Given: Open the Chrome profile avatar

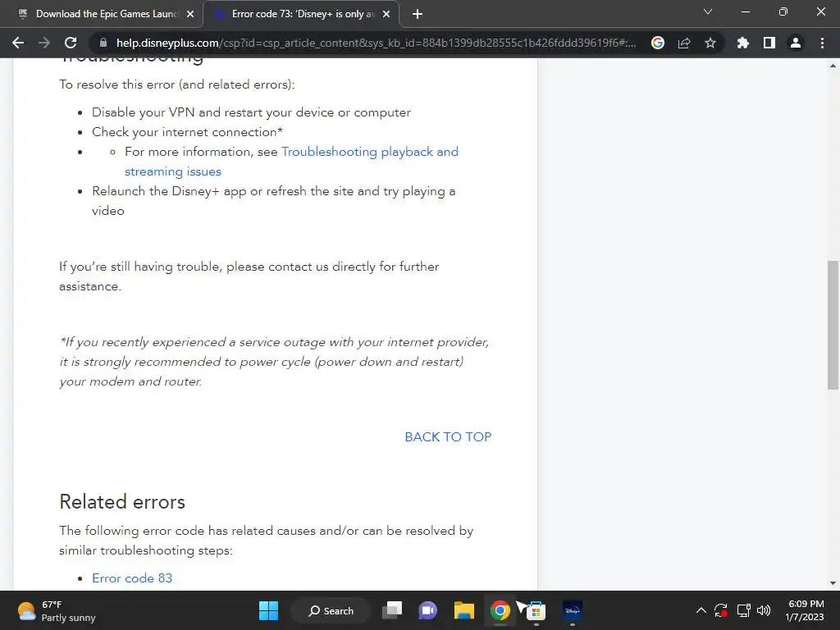Looking at the screenshot, I should pos(796,43).
